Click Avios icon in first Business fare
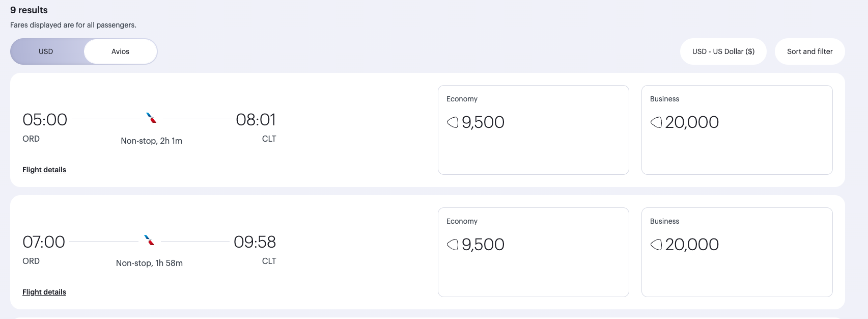Image resolution: width=868 pixels, height=319 pixels. pos(656,122)
